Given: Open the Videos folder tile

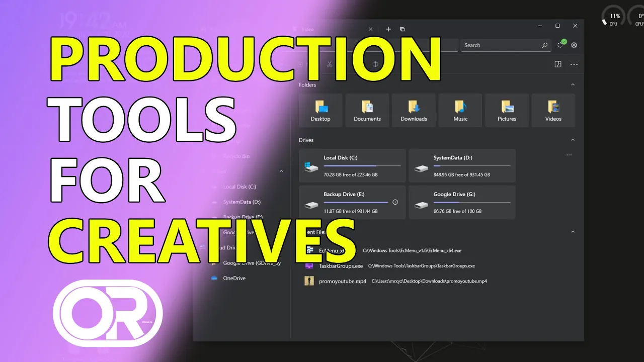Looking at the screenshot, I should click(553, 110).
